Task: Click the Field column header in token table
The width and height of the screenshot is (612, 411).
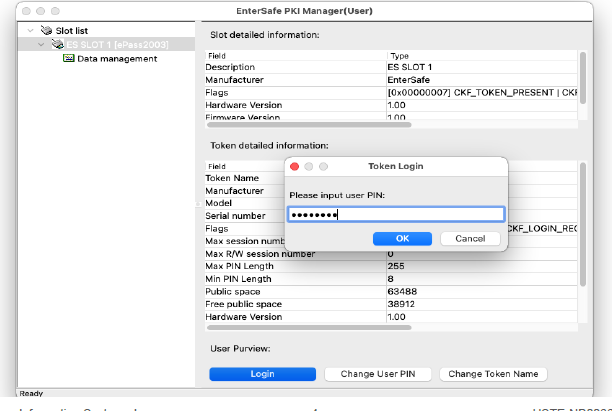Action: coord(217,166)
